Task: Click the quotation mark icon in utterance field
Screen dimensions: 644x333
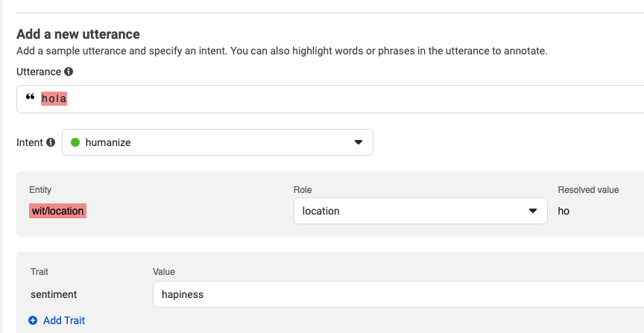Action: (x=30, y=97)
